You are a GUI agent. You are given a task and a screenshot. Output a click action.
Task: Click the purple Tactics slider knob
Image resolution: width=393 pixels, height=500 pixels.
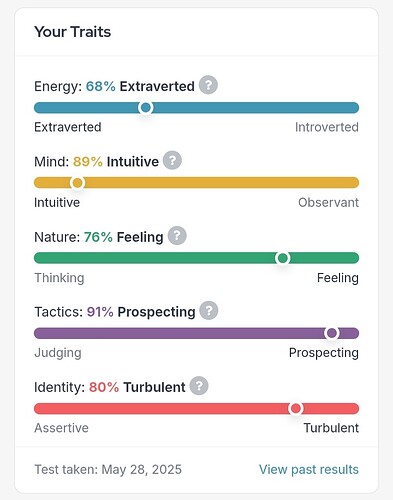coord(332,333)
